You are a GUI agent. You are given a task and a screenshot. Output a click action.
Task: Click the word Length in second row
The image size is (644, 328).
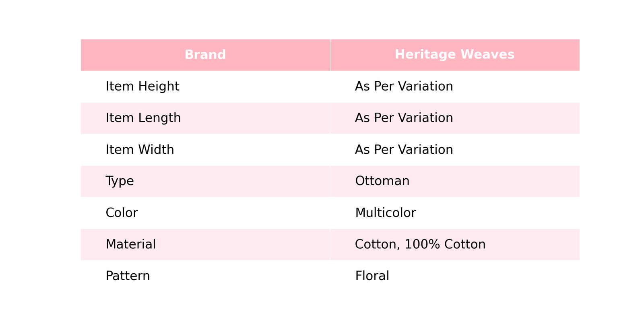tap(161, 118)
